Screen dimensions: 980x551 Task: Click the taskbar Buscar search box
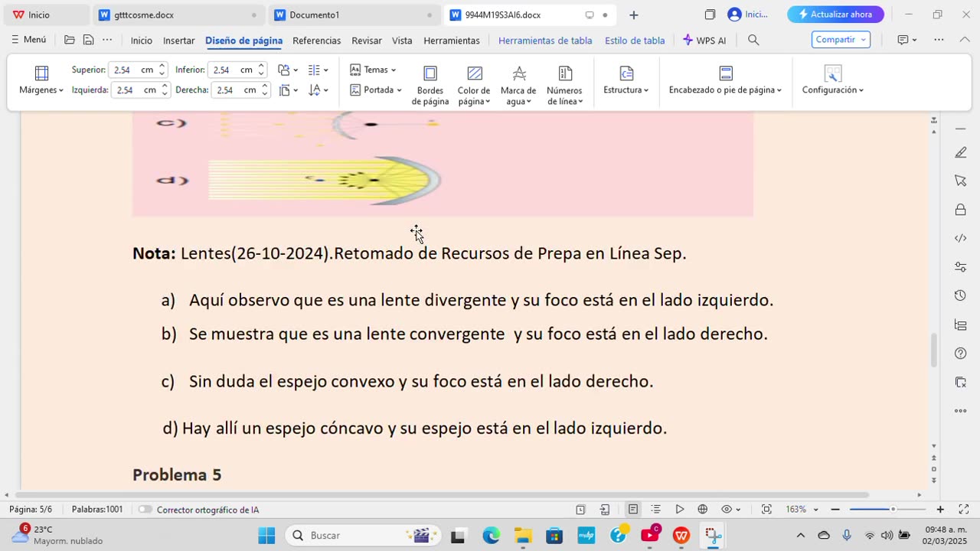pyautogui.click(x=363, y=535)
